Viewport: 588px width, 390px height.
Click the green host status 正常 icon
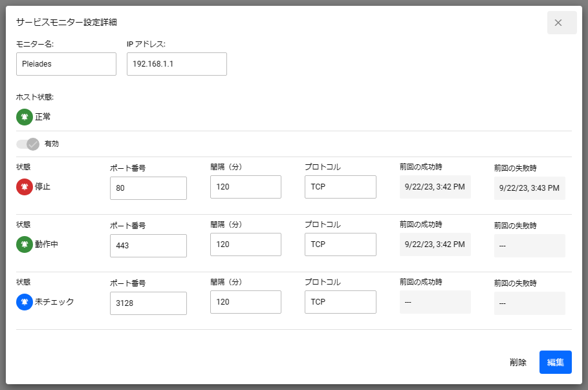pyautogui.click(x=25, y=117)
